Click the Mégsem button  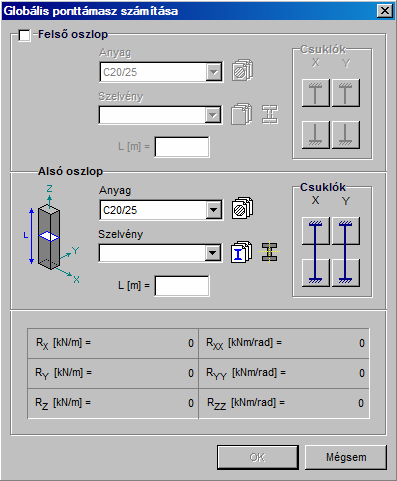coord(346,457)
